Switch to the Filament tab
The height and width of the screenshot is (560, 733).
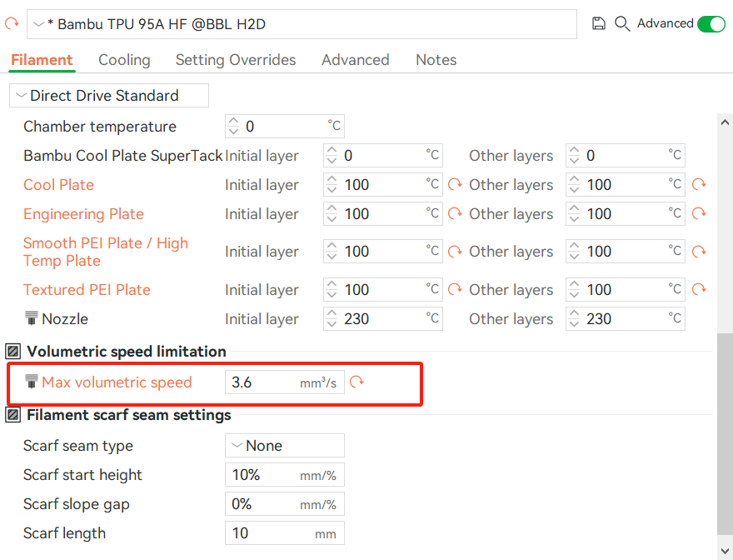point(42,60)
